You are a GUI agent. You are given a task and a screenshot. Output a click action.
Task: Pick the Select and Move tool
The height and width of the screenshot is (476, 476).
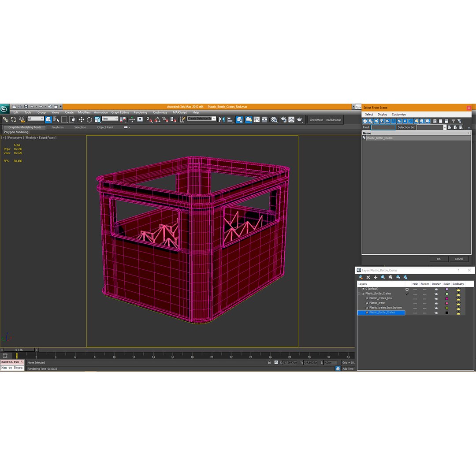[x=81, y=119]
